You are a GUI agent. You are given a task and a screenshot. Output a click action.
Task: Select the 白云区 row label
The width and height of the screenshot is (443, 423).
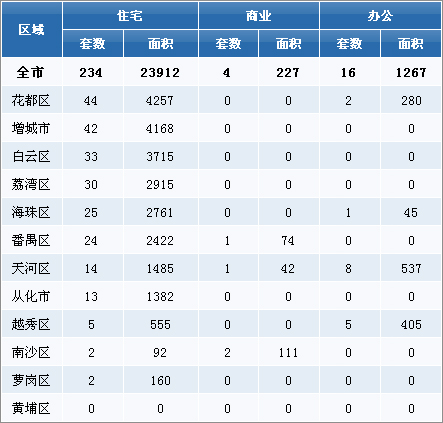coord(31,156)
